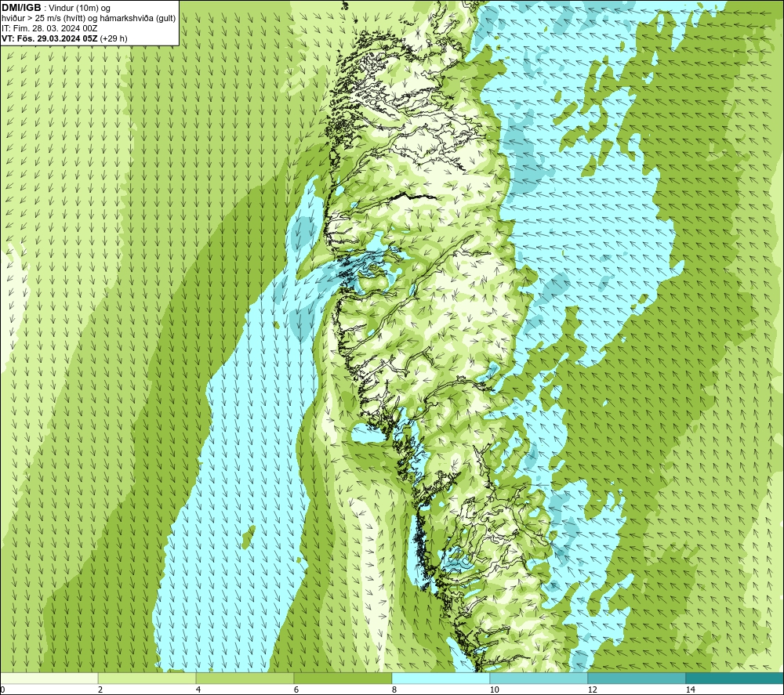Click the "14" tick label on the color scale
This screenshot has width=784, height=695.
coord(690,690)
